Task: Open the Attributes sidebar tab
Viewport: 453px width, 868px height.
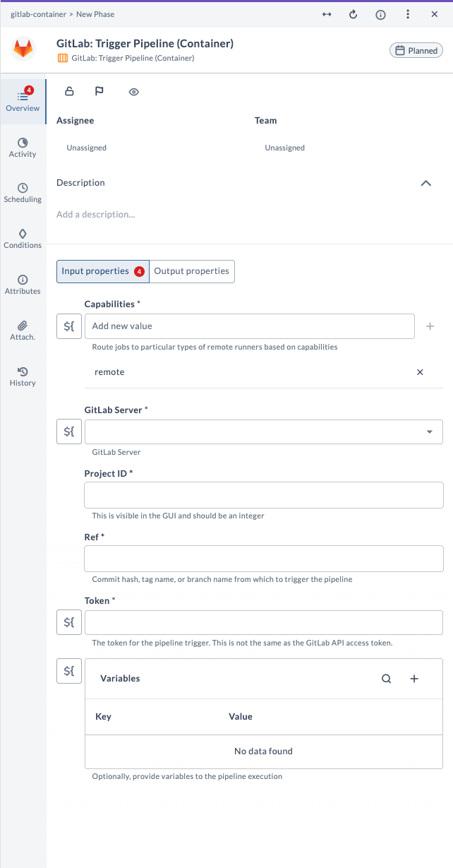Action: pos(23,285)
